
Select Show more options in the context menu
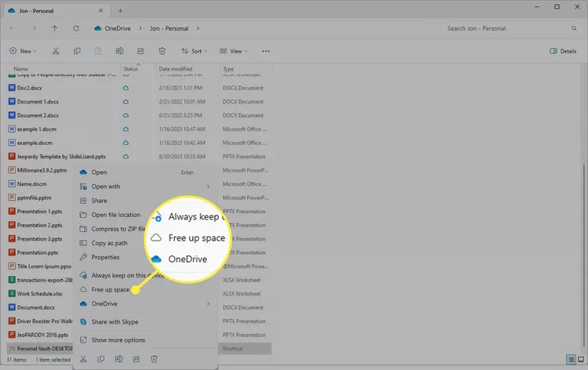tap(118, 340)
